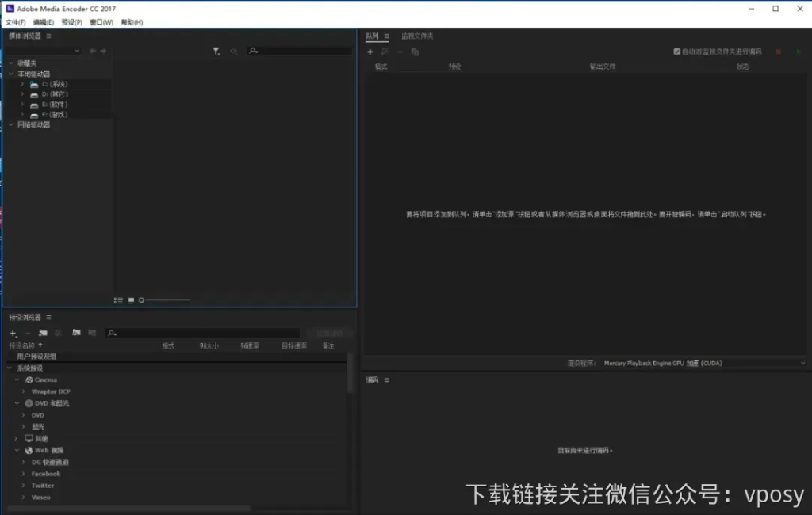Click the search field in Media Browser
This screenshot has width=812, height=515.
click(300, 51)
